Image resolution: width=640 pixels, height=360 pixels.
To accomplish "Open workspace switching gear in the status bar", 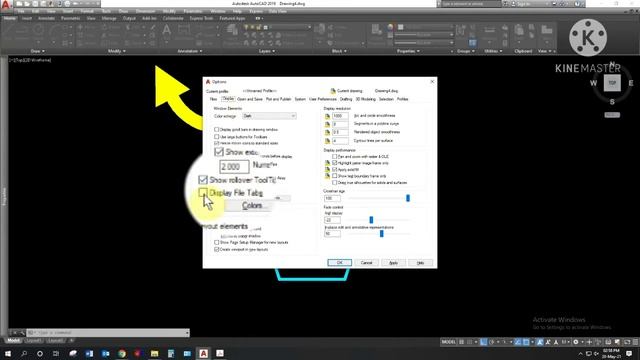I will 576,342.
